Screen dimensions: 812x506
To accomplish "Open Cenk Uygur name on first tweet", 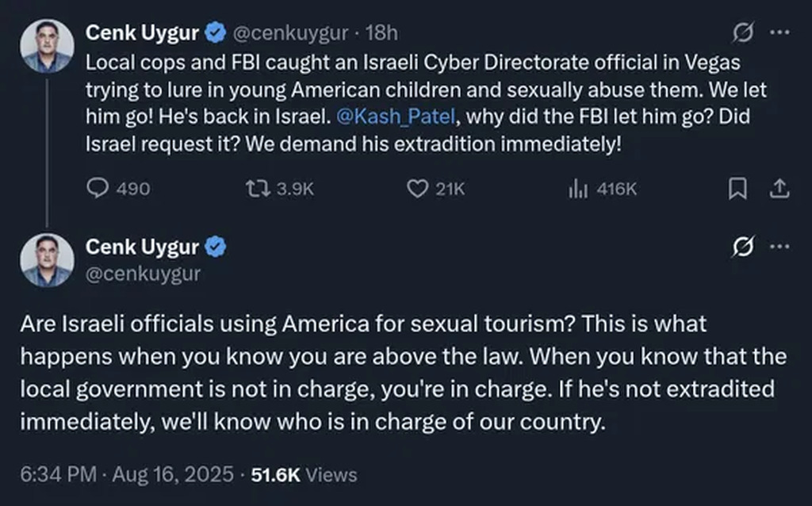I will [143, 33].
